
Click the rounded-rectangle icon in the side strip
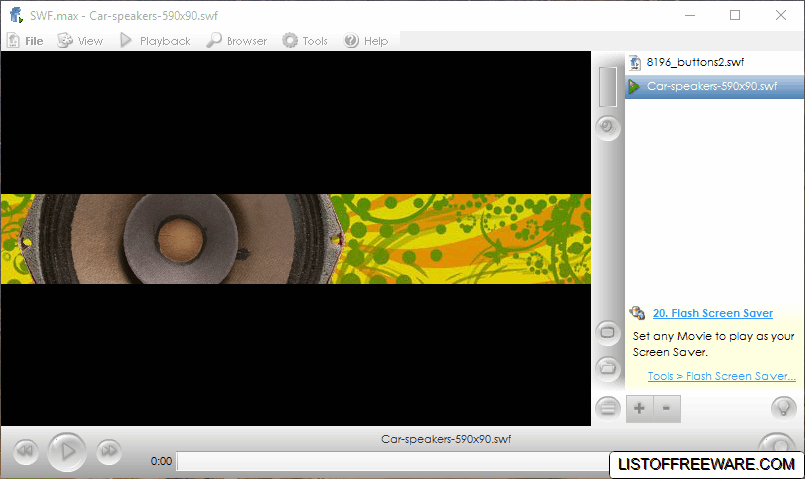click(608, 332)
